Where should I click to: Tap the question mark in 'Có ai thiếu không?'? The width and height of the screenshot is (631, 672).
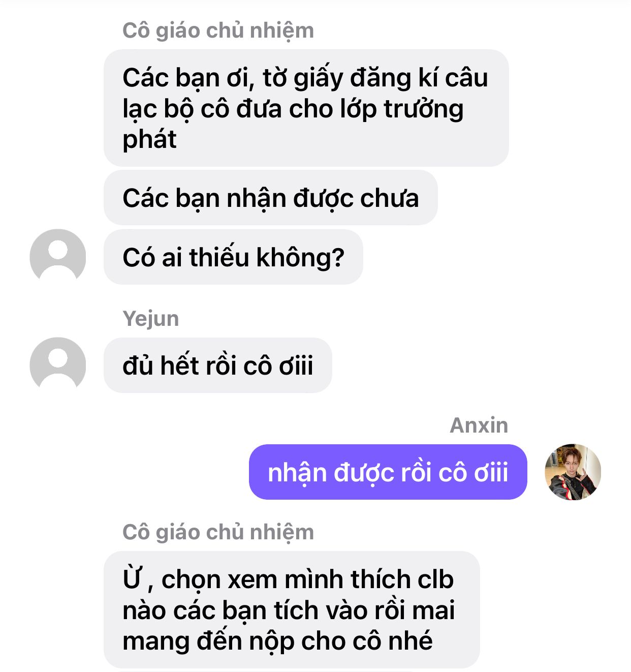point(337,257)
